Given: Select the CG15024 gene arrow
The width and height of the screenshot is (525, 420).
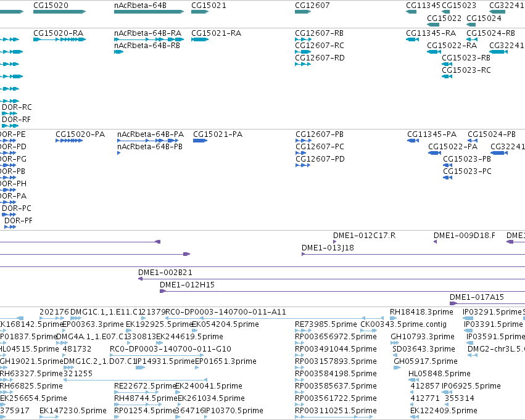Looking at the screenshot, I should pyautogui.click(x=471, y=25).
